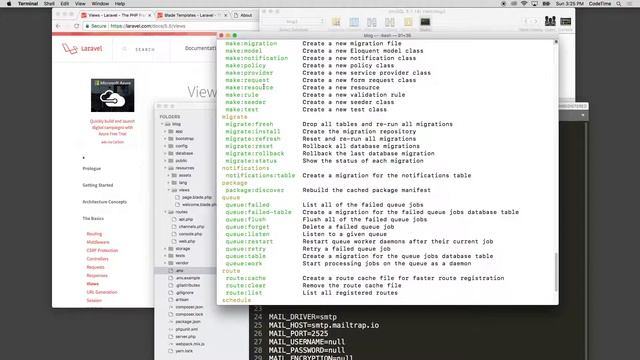Close the Blade Templates browser tab
640x360 pixels.
[x=225, y=15]
